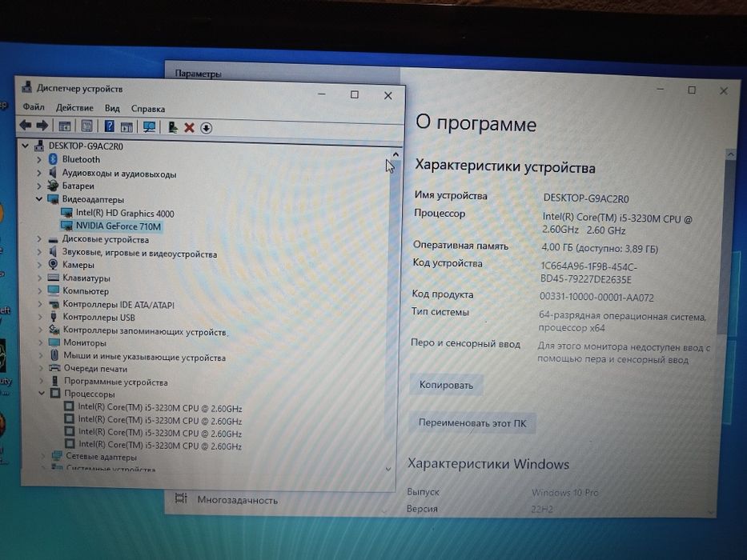Collapse the DESKTOP-G9AC2R0 root node
Viewport: 747px width, 560px height.
point(26,146)
